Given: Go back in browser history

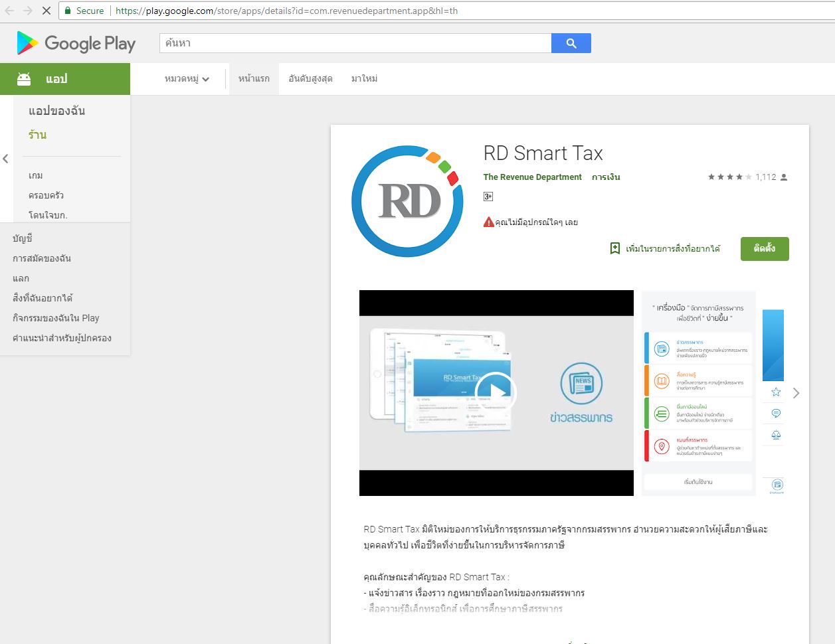Looking at the screenshot, I should [x=9, y=11].
